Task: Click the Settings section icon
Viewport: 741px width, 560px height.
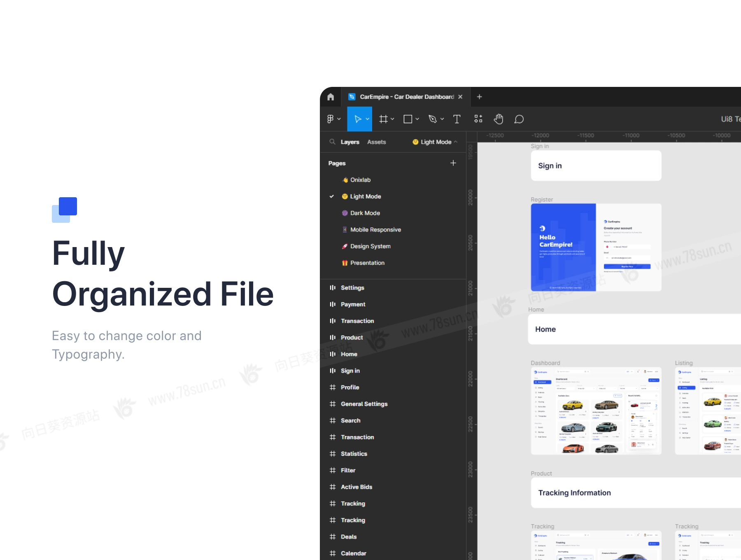Action: 333,288
